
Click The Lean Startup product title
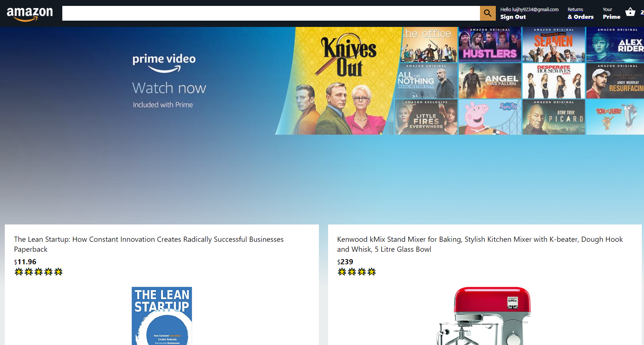pos(149,244)
